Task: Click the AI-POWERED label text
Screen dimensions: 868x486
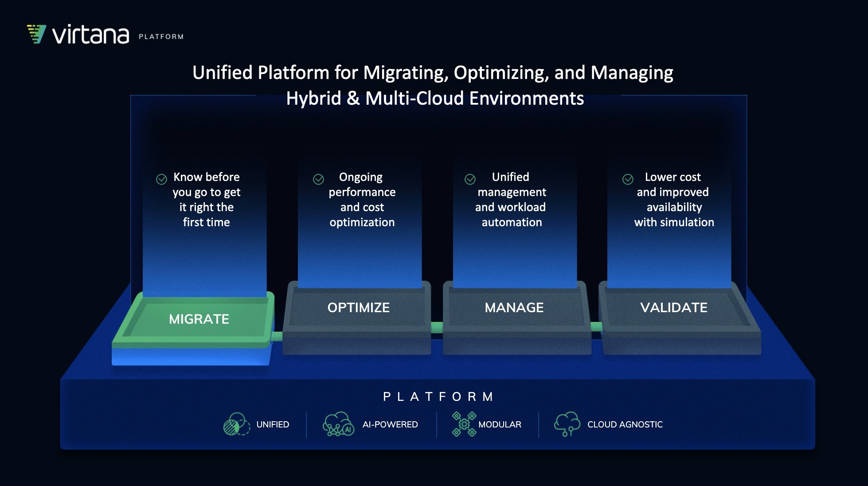Action: [x=390, y=425]
